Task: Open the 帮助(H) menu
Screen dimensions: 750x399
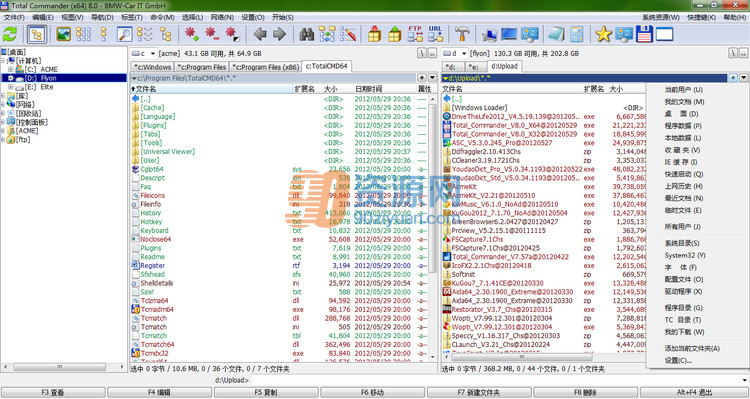Action: click(734, 17)
